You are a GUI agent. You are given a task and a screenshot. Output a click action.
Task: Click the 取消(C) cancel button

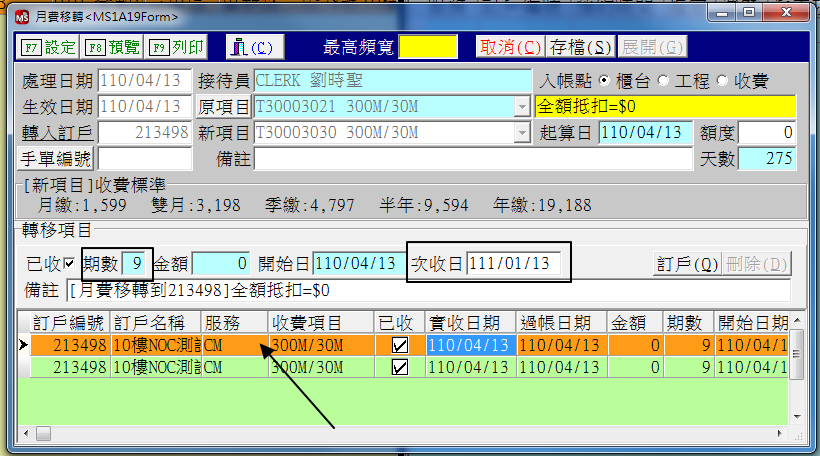(510, 47)
